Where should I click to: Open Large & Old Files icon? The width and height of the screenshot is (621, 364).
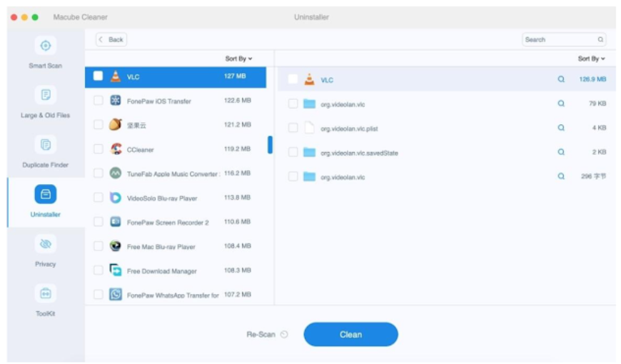45,95
